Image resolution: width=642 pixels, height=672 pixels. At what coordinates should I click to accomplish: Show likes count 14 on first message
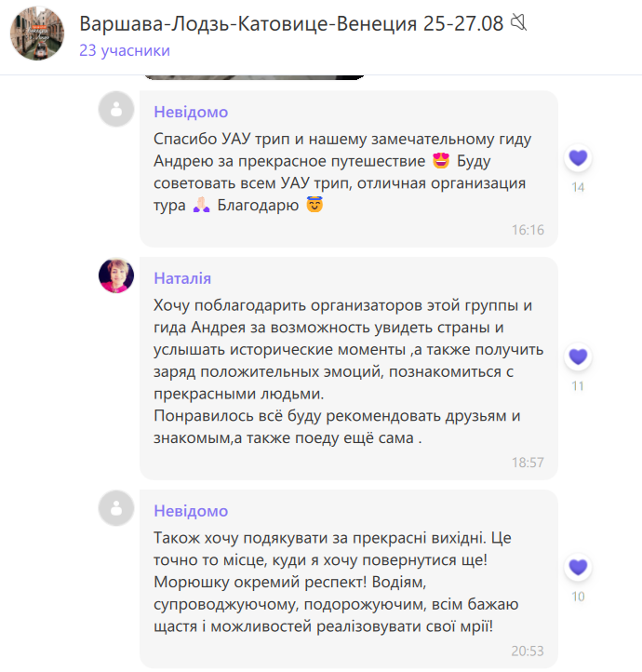(578, 187)
